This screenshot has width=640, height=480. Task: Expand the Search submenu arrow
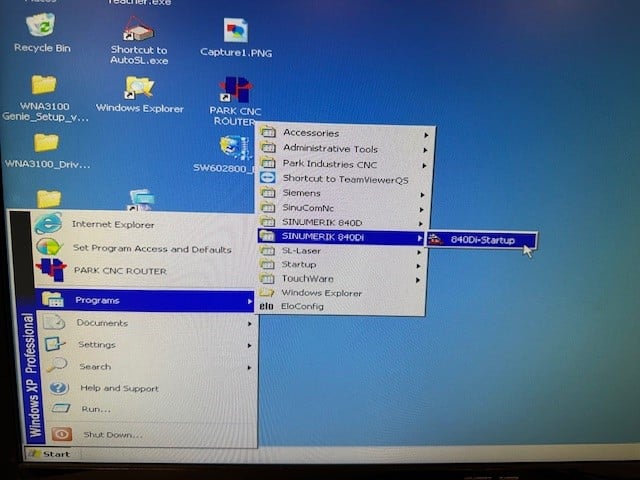pyautogui.click(x=249, y=368)
